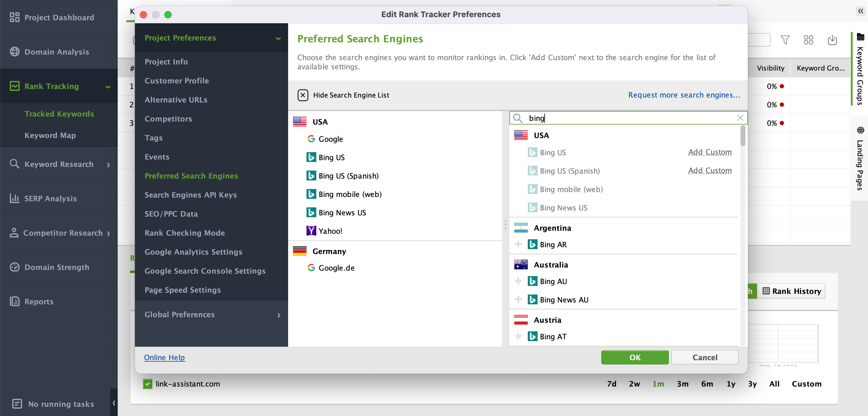Expand Keyword Research sidebar arrow
This screenshot has width=868, height=416.
[108, 165]
